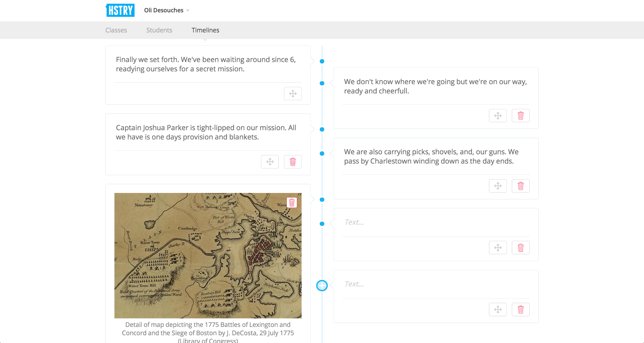Viewport: 644px width, 343px height.
Task: Delete the 'We don't know where we're going' entry
Action: pos(521,115)
